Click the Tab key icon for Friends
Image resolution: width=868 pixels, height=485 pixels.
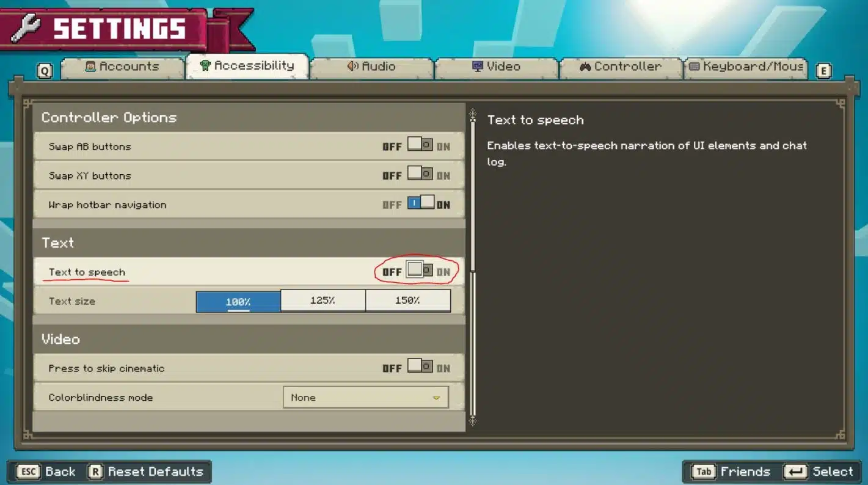704,472
